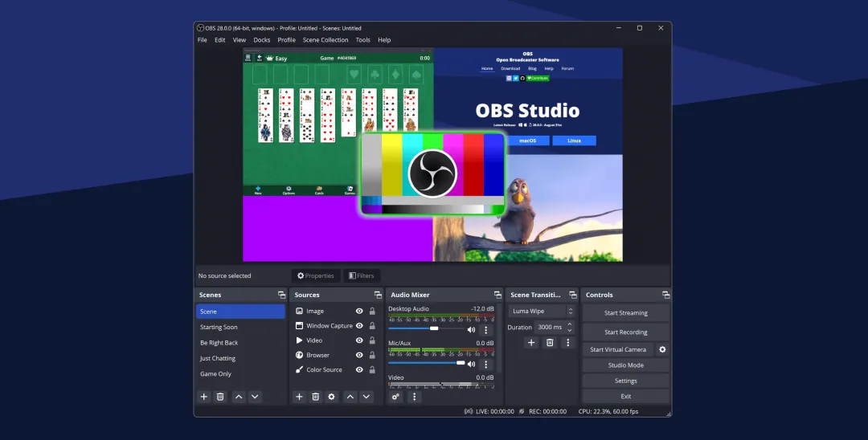868x440 pixels.
Task: Open source properties gear in Sources toolbar
Action: pos(332,397)
